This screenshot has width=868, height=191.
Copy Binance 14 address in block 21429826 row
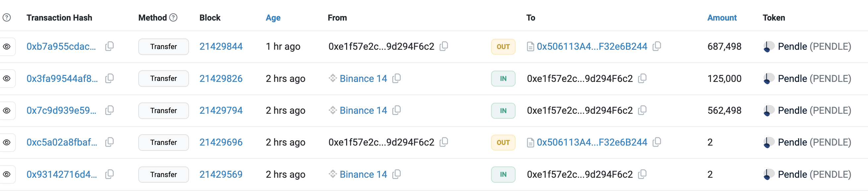pos(397,78)
